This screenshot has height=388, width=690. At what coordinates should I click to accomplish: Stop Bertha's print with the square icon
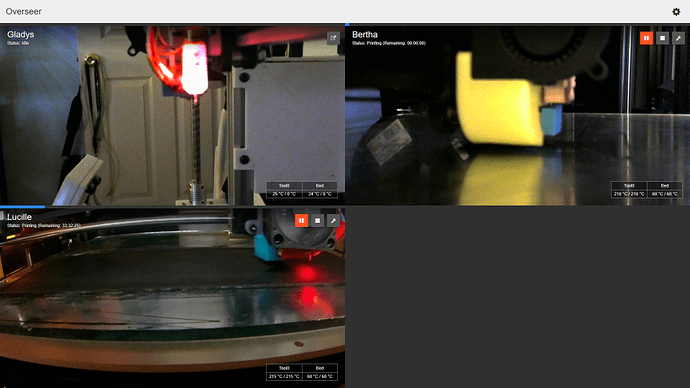pyautogui.click(x=662, y=38)
